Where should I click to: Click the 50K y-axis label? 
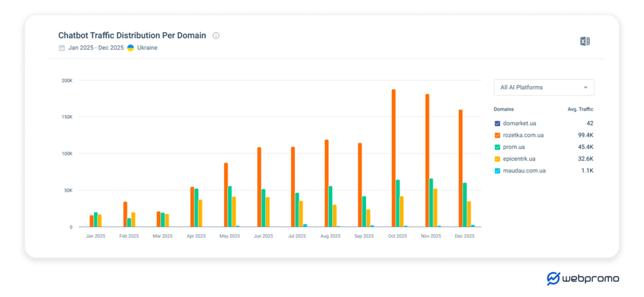pyautogui.click(x=68, y=191)
